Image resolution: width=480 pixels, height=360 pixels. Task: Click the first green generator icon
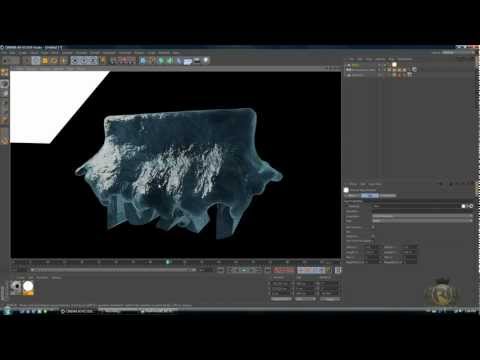161,60
